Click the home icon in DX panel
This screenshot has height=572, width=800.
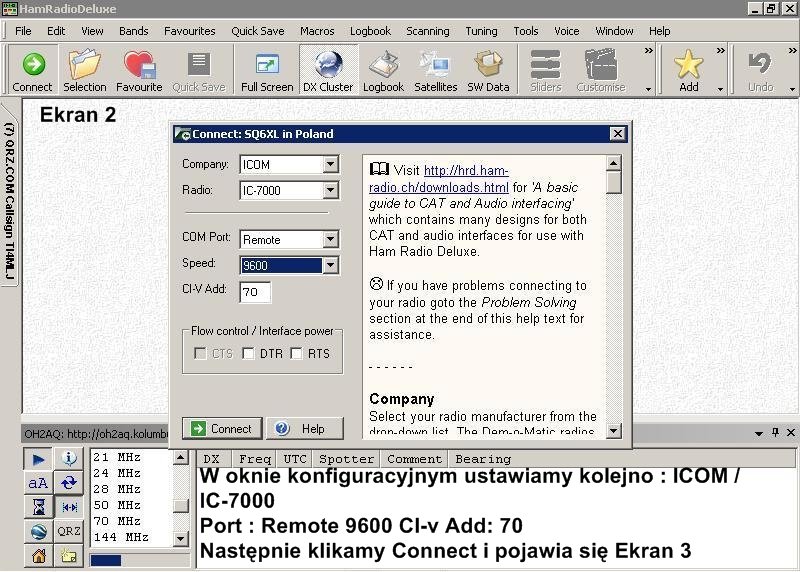38,556
